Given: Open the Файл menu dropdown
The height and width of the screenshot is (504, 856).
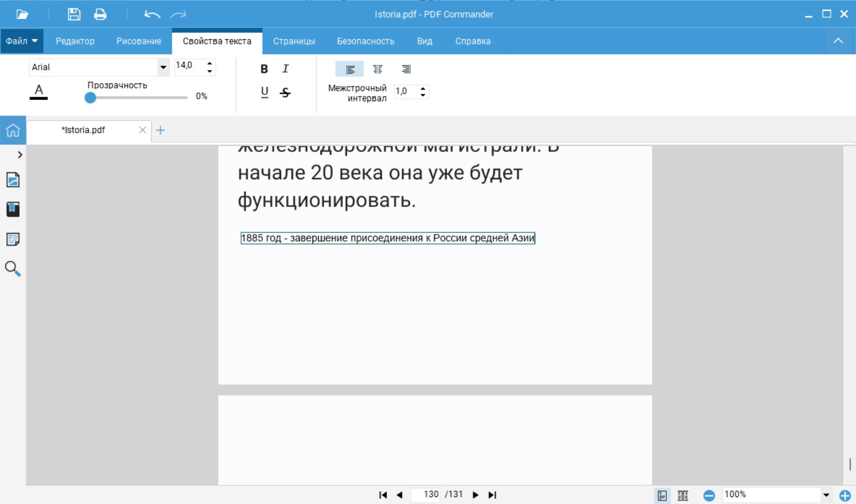Looking at the screenshot, I should pos(22,41).
